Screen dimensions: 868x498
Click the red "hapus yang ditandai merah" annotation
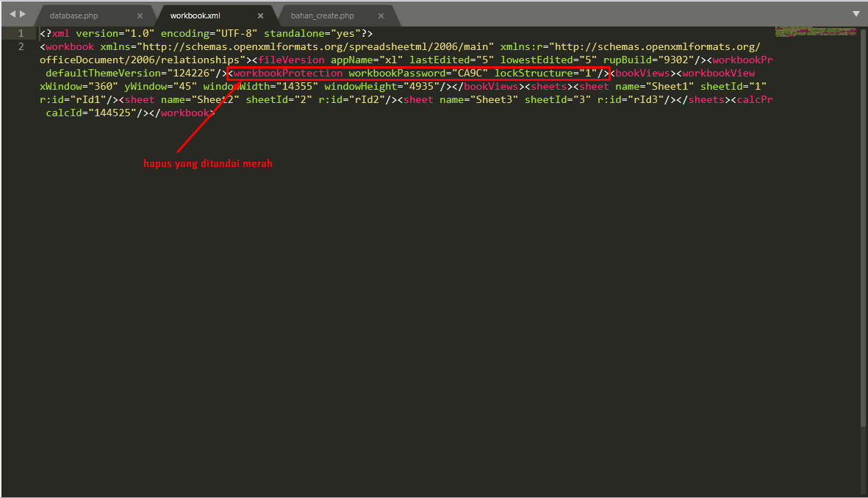pos(207,163)
